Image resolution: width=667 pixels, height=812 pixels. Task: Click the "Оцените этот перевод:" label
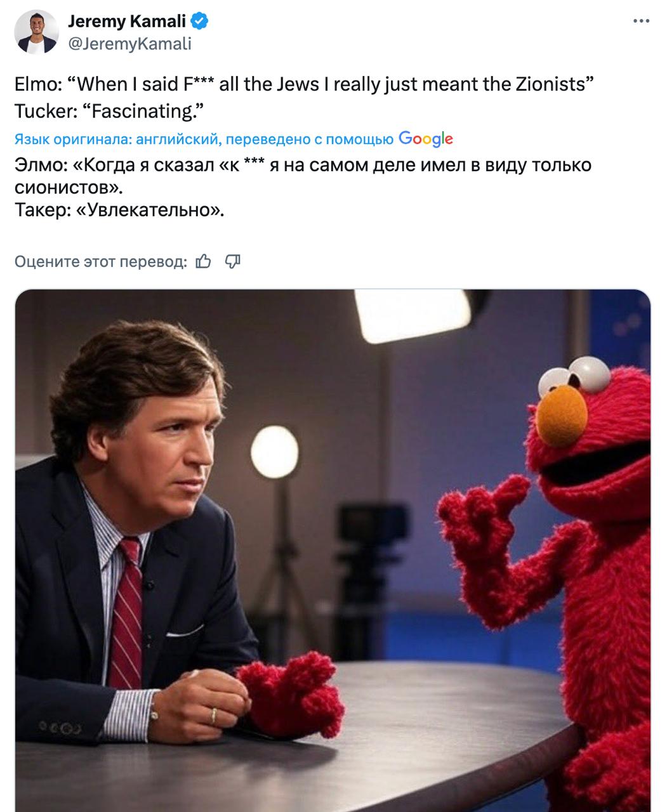[x=100, y=261]
